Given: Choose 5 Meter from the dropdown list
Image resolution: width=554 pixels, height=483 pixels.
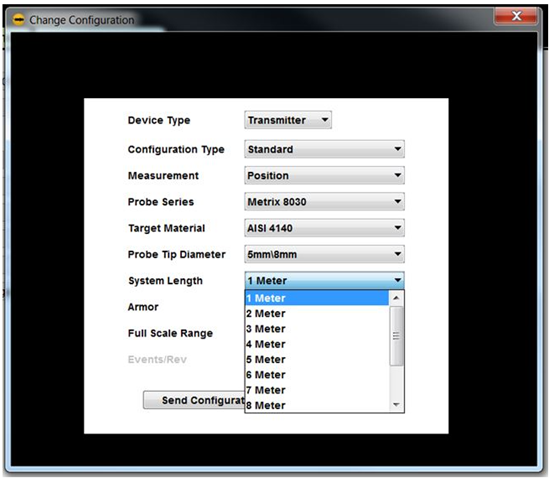Looking at the screenshot, I should pos(317,359).
